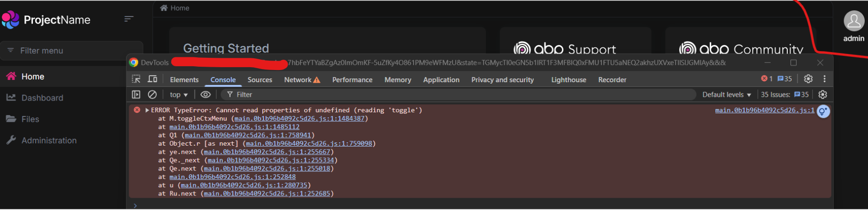The width and height of the screenshot is (868, 210).
Task: Expand the TypeError error message
Action: tap(147, 110)
